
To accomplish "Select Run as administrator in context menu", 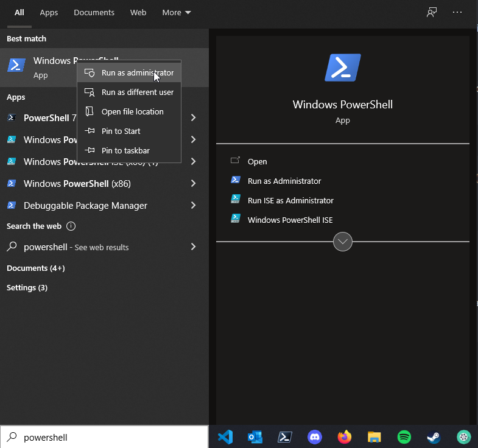I will click(129, 73).
